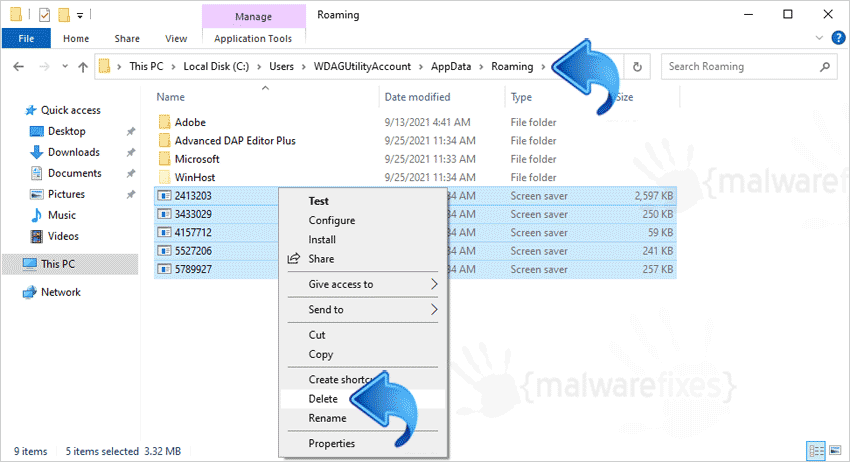Switch to the Share ribbon tab

[x=127, y=38]
